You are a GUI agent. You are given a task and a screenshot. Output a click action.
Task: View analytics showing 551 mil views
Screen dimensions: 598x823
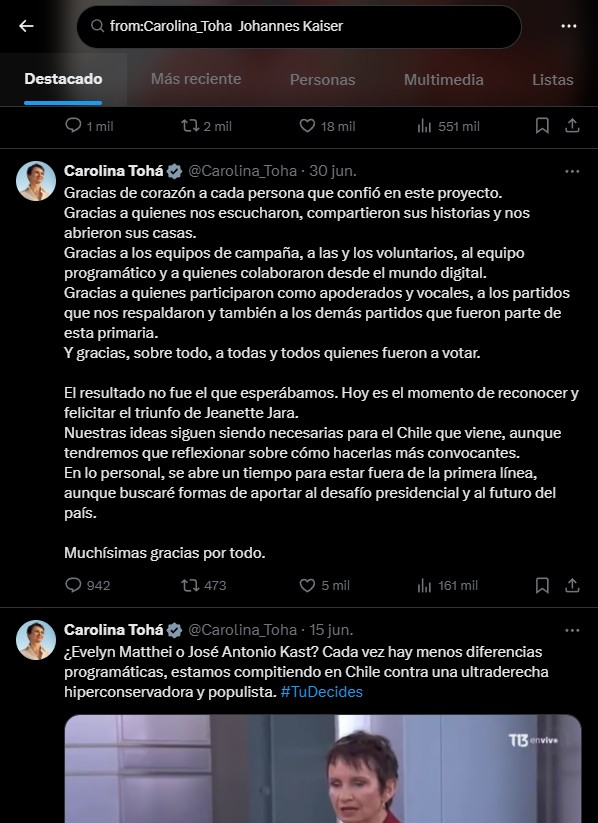coord(448,126)
